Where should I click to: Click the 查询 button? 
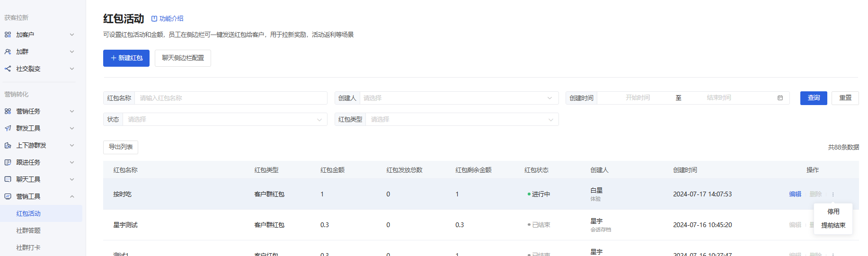pos(814,98)
